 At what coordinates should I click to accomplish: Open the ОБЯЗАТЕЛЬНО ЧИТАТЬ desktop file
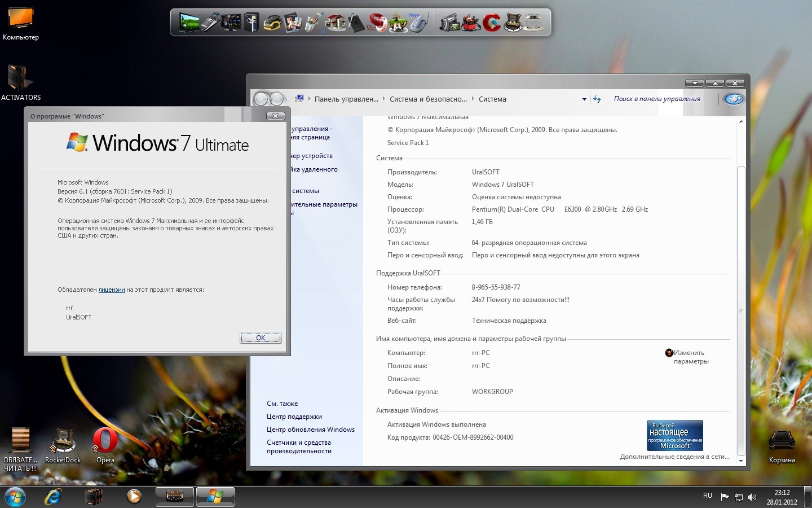pyautogui.click(x=20, y=449)
